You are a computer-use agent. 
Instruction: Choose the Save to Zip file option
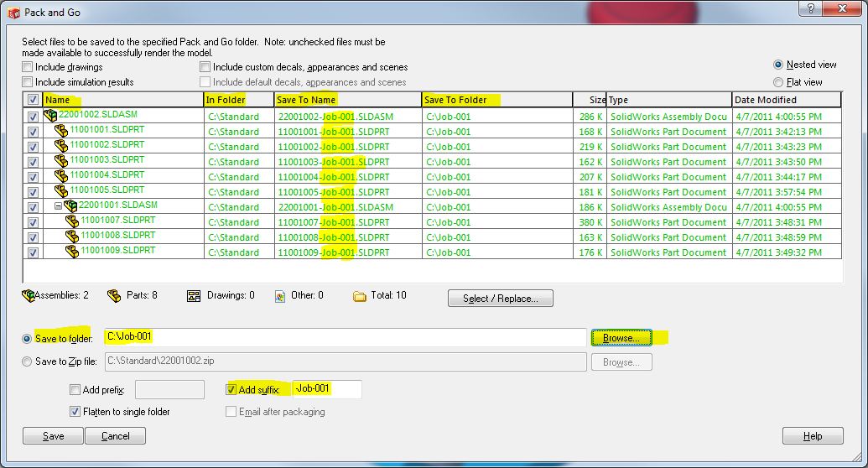click(27, 361)
